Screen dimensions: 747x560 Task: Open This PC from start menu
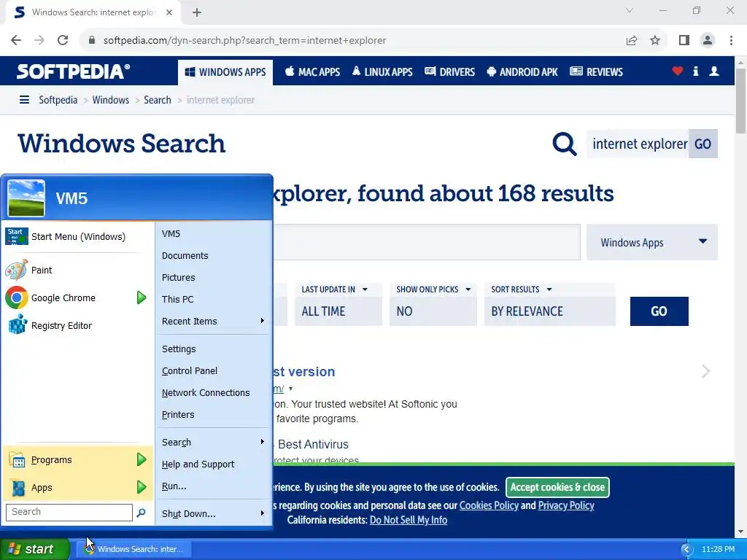click(x=214, y=299)
